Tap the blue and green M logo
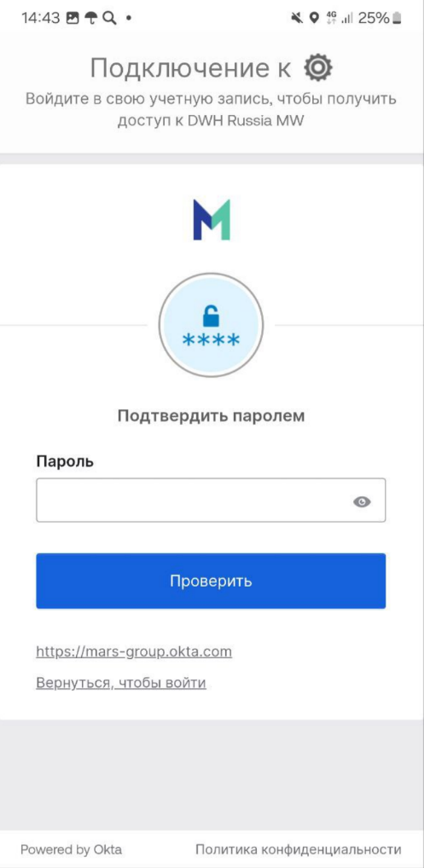This screenshot has width=424, height=868. pos(212,220)
